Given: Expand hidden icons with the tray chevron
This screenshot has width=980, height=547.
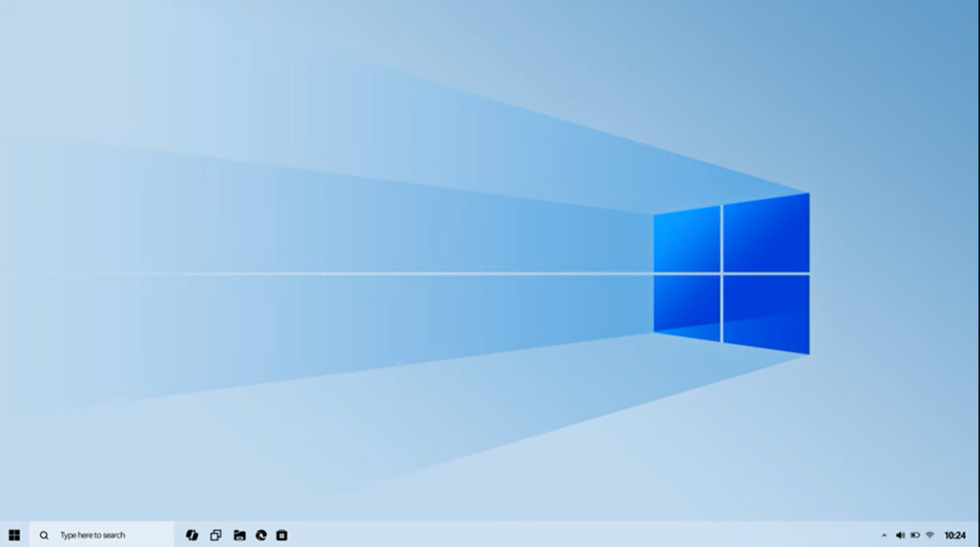Looking at the screenshot, I should tap(884, 535).
